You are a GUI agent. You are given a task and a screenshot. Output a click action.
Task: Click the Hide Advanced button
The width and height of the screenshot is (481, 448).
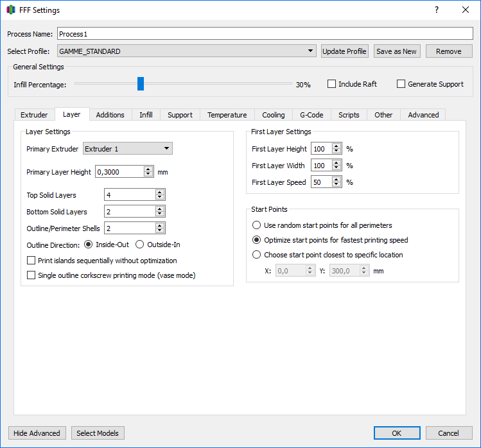(x=37, y=433)
